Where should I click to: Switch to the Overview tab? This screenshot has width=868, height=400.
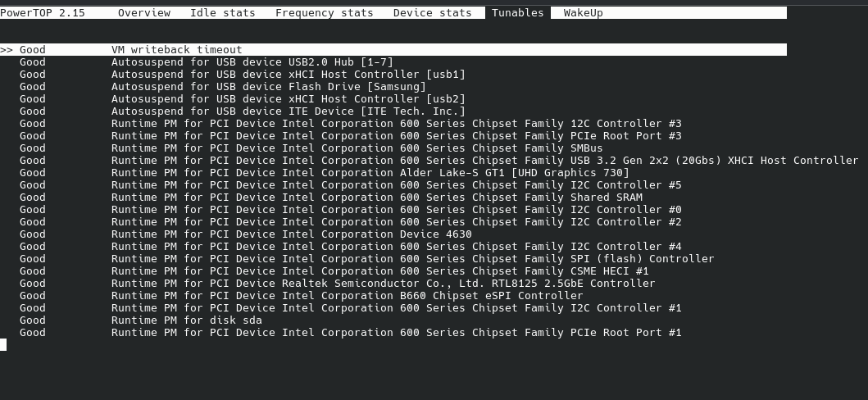pos(144,13)
